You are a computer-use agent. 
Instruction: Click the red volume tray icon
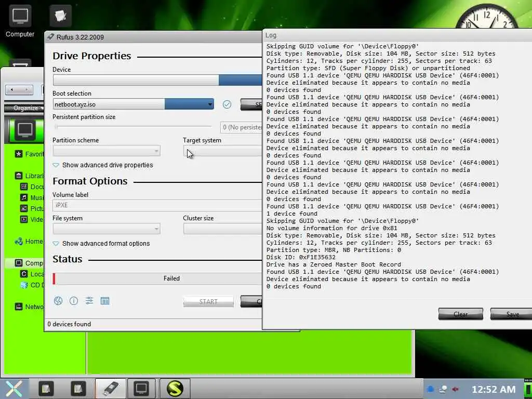point(456,389)
